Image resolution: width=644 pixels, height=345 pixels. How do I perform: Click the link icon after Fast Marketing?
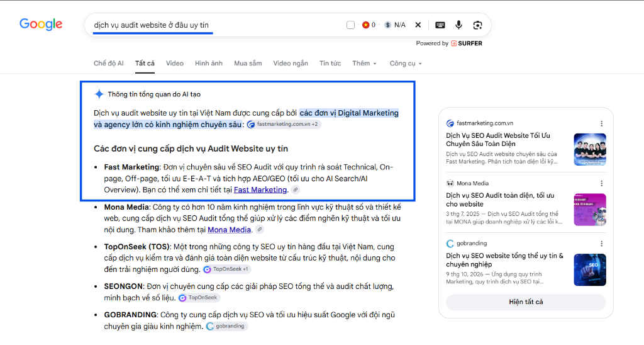[x=296, y=189]
